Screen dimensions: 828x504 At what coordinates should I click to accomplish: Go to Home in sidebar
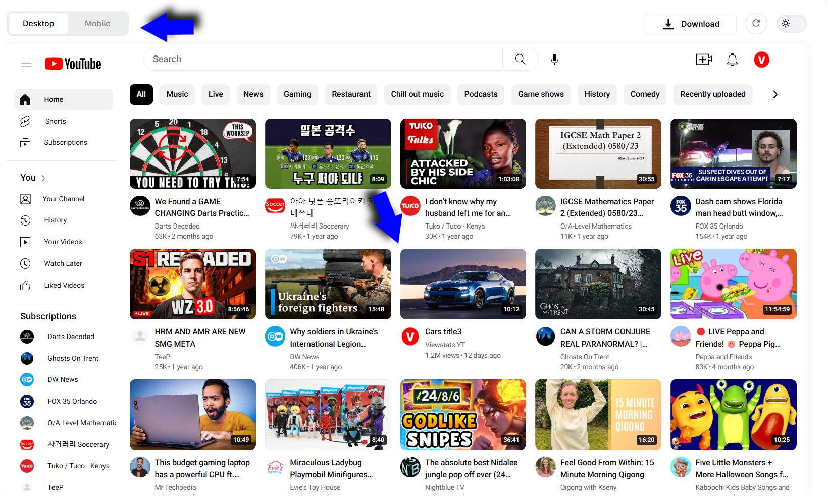coord(64,99)
